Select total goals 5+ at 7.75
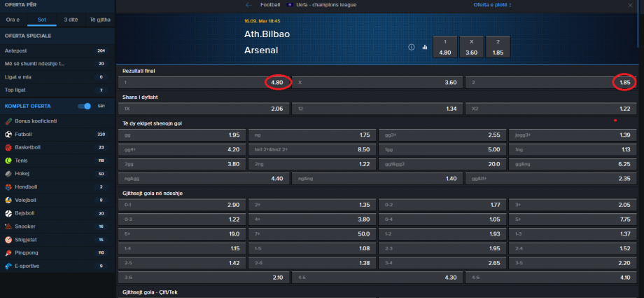The width and height of the screenshot is (644, 298). (573, 219)
